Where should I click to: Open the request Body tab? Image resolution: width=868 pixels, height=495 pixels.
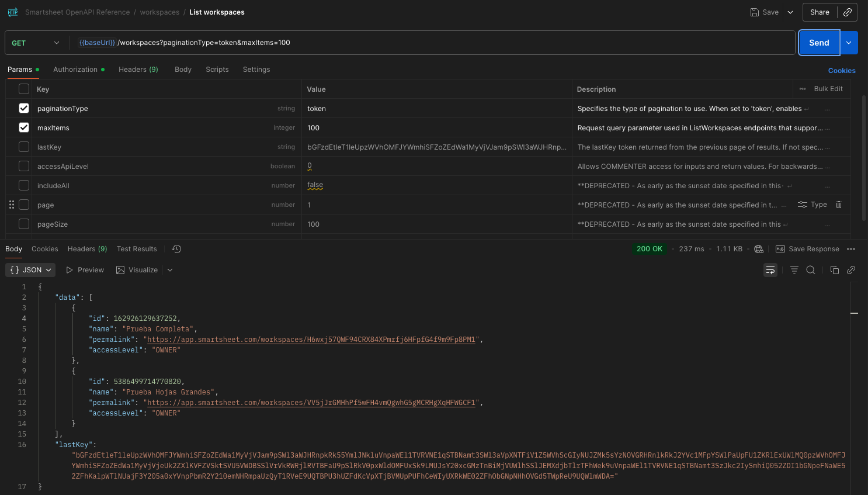183,70
